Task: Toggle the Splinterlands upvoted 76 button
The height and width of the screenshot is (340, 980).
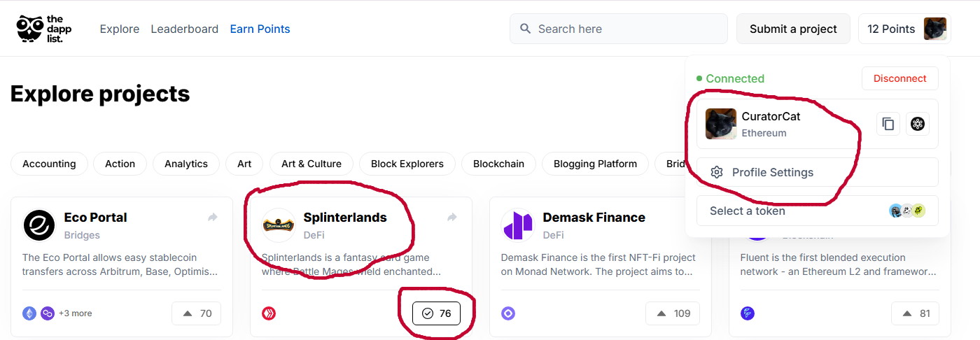Action: [x=436, y=313]
